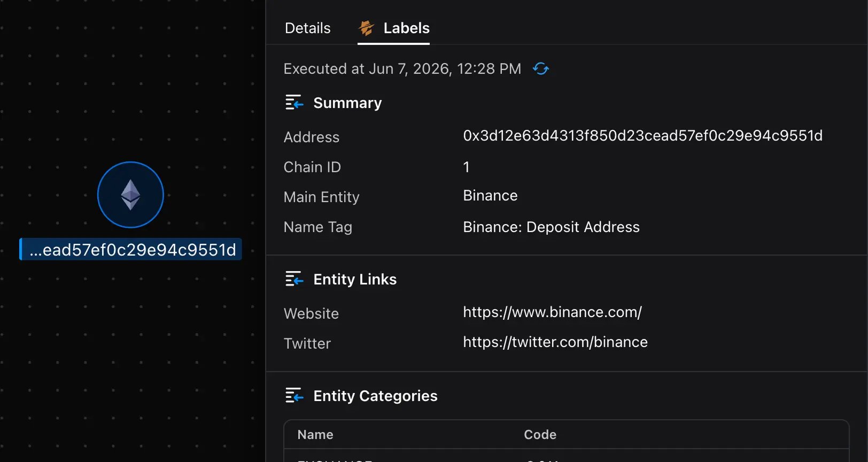
Task: Click the Website field label
Action: pyautogui.click(x=311, y=314)
